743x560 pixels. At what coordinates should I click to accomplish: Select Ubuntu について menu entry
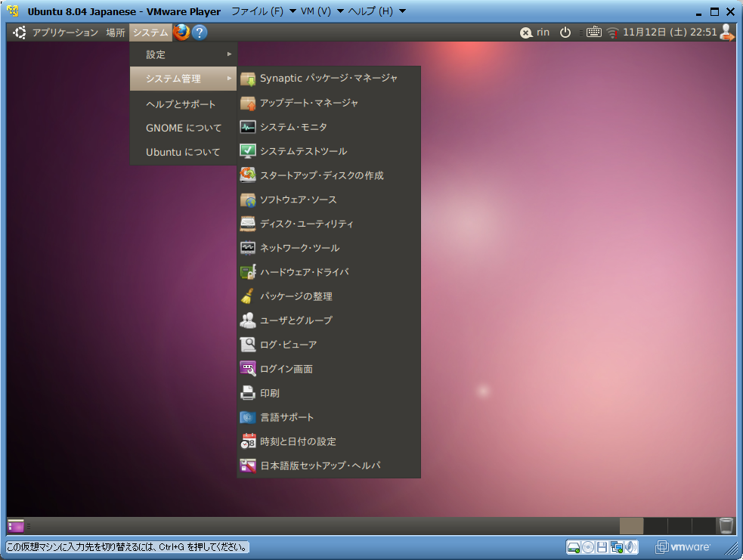coord(184,152)
